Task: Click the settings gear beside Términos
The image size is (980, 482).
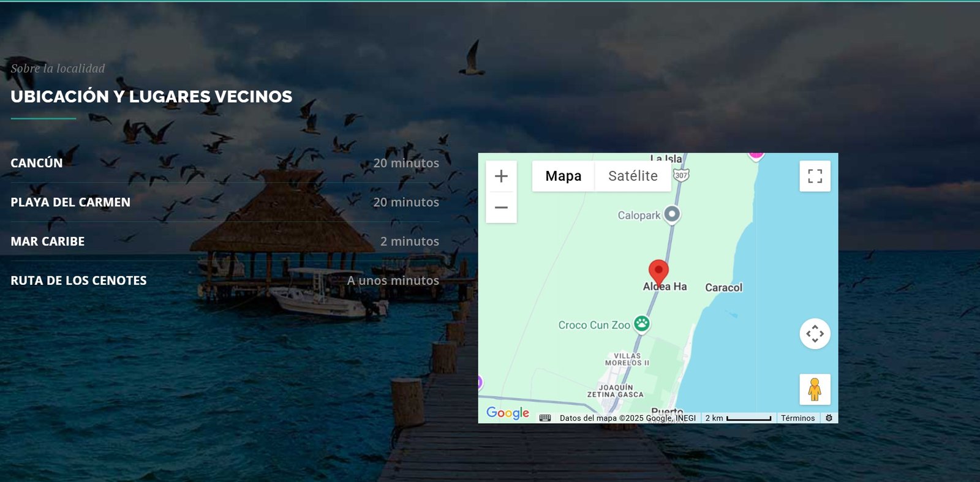Action: [x=829, y=418]
